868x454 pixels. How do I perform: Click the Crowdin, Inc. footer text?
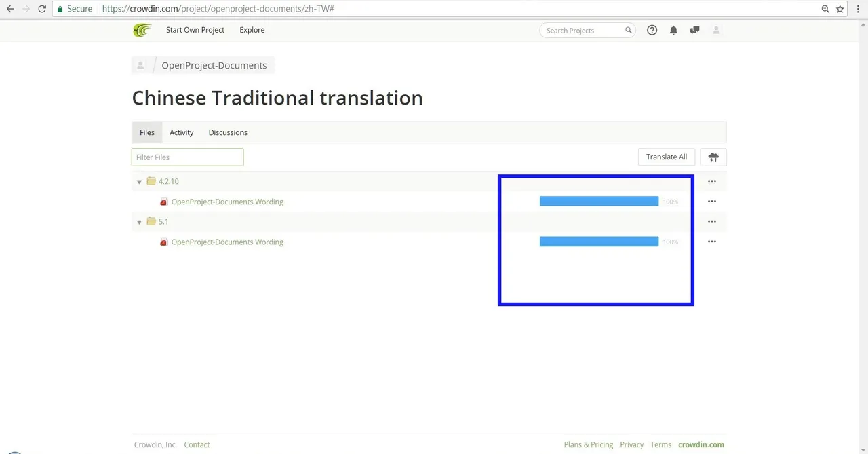tap(155, 444)
